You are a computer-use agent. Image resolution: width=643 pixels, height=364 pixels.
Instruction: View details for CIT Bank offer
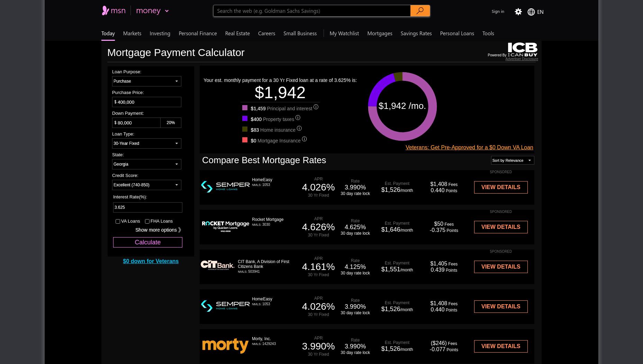(x=501, y=267)
